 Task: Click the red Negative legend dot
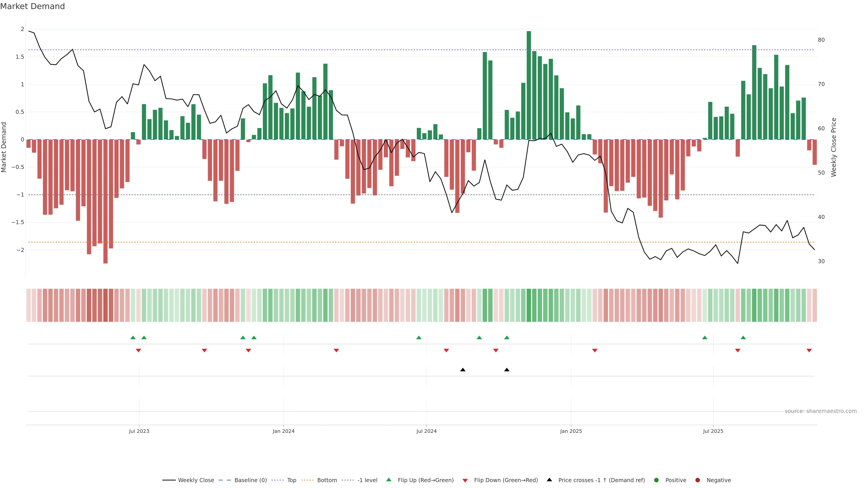pyautogui.click(x=698, y=480)
